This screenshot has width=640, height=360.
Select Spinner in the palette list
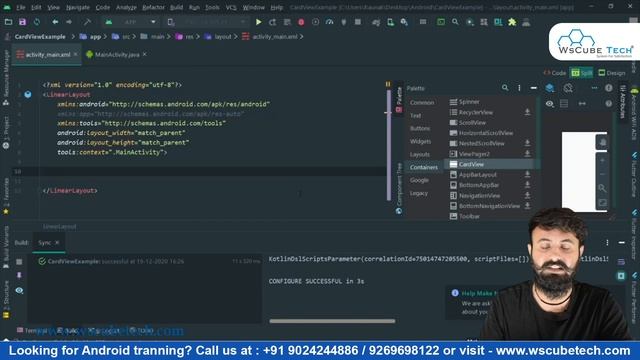469,102
